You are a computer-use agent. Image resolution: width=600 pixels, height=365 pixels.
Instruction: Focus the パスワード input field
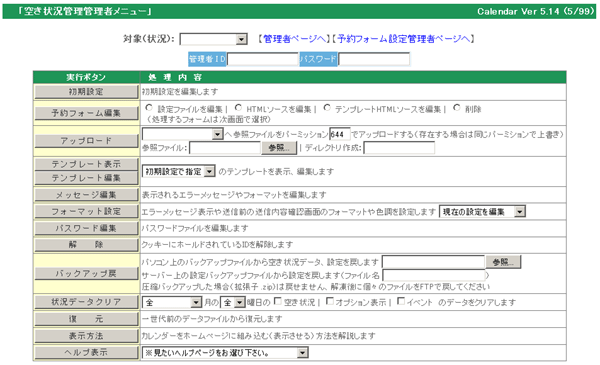pos(374,59)
